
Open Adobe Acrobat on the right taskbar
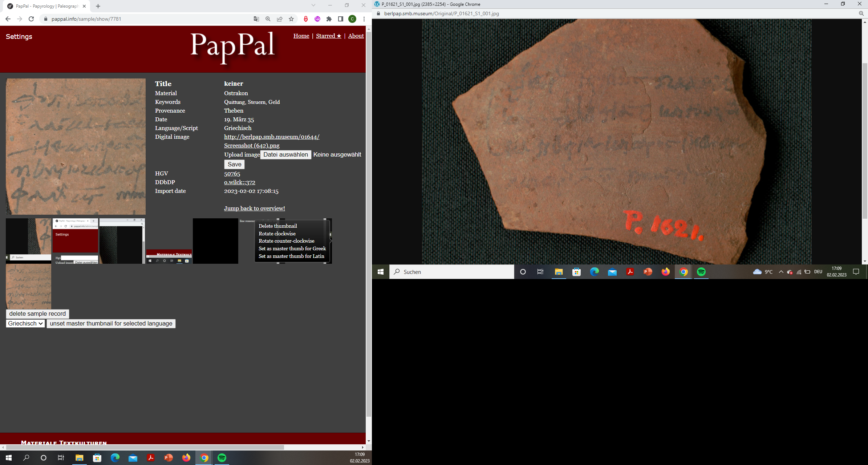pyautogui.click(x=630, y=272)
